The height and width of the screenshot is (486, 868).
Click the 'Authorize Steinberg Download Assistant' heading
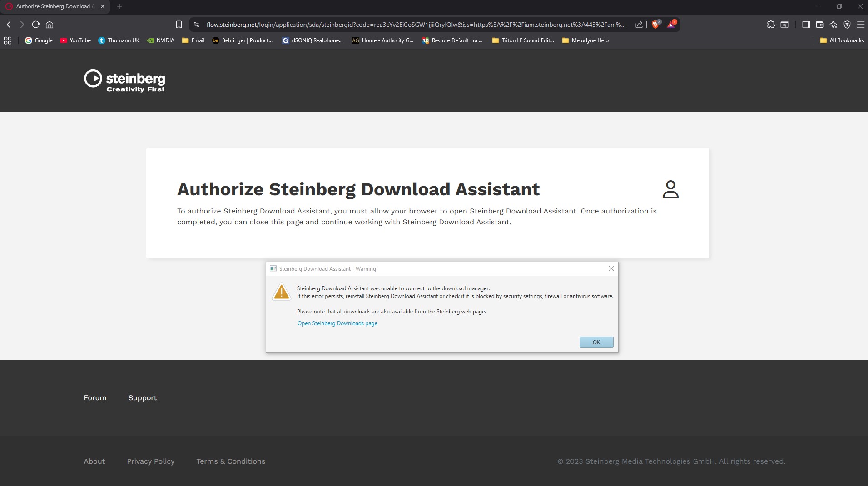click(358, 189)
